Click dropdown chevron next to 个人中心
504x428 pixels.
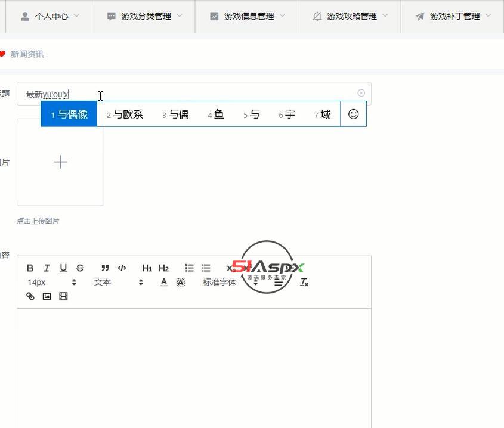click(x=76, y=15)
